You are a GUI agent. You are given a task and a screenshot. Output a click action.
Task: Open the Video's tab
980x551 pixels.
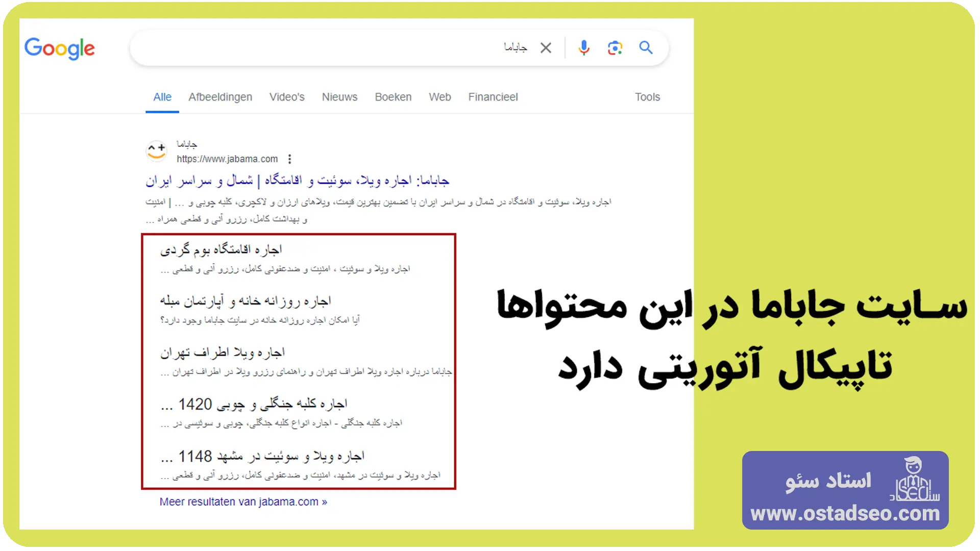pyautogui.click(x=287, y=97)
